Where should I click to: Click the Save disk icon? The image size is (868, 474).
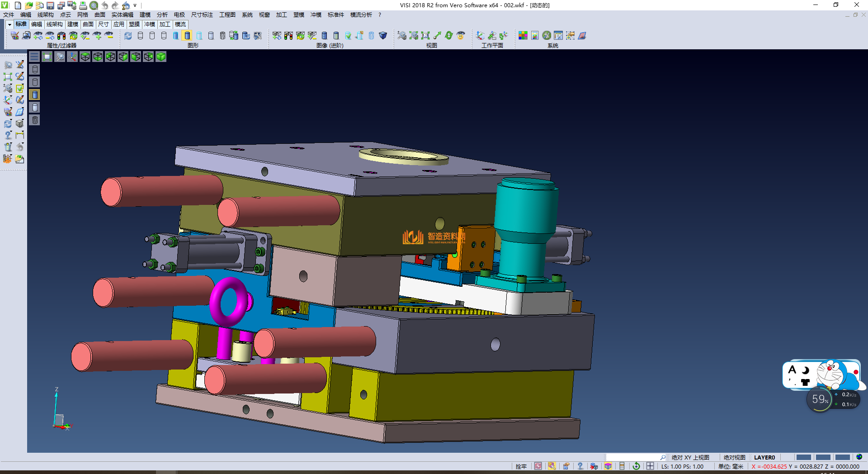click(50, 5)
